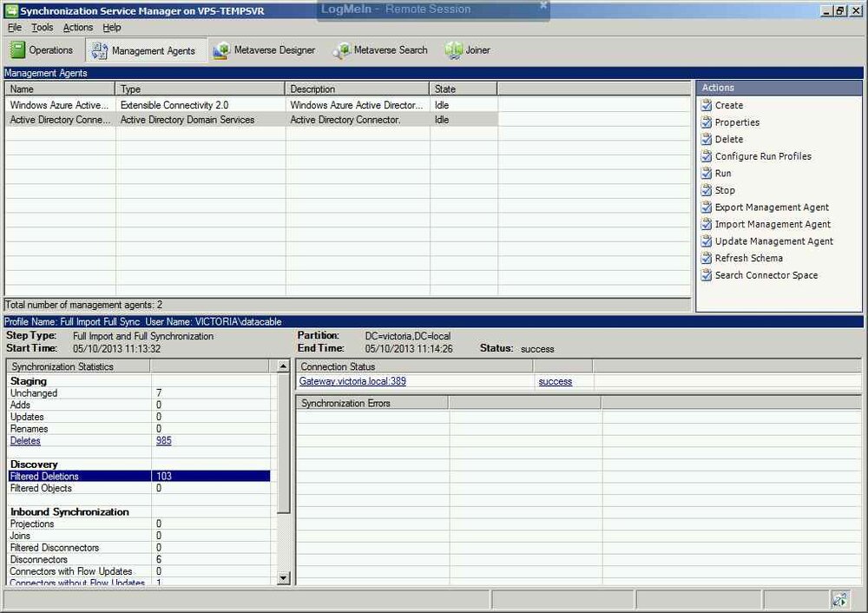Click the application icon in title bar
Screen dimensions: 868x613
point(11,10)
